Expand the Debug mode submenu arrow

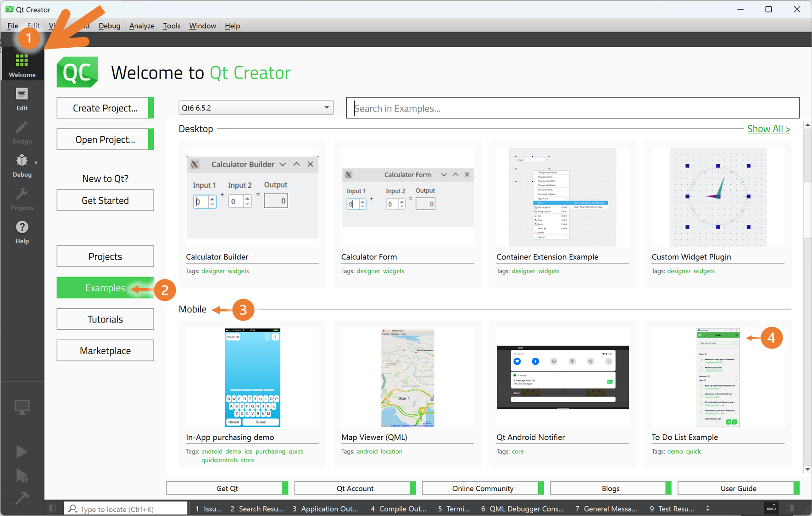coord(36,162)
